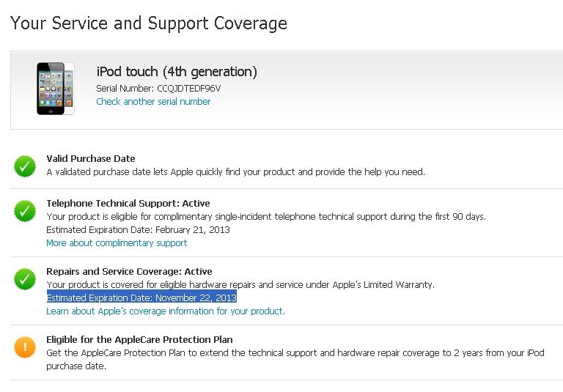Open the Check another serial number link
Screen dimensions: 563x392
click(x=153, y=102)
